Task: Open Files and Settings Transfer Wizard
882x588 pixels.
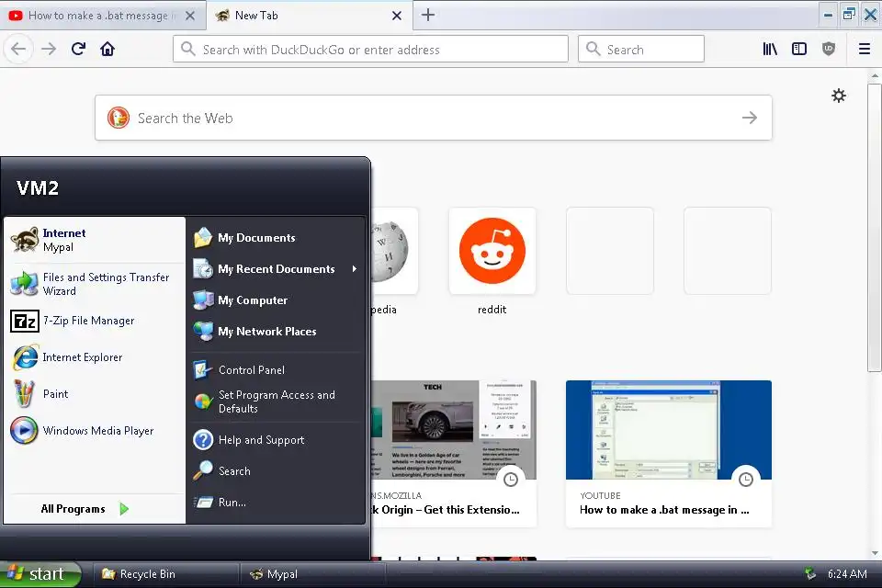Action: click(95, 284)
